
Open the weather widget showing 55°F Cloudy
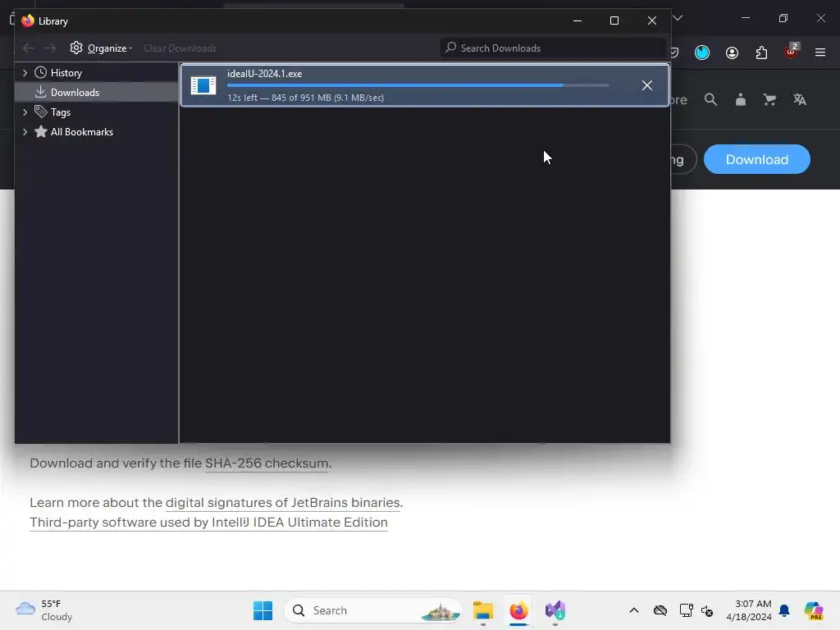[44, 610]
